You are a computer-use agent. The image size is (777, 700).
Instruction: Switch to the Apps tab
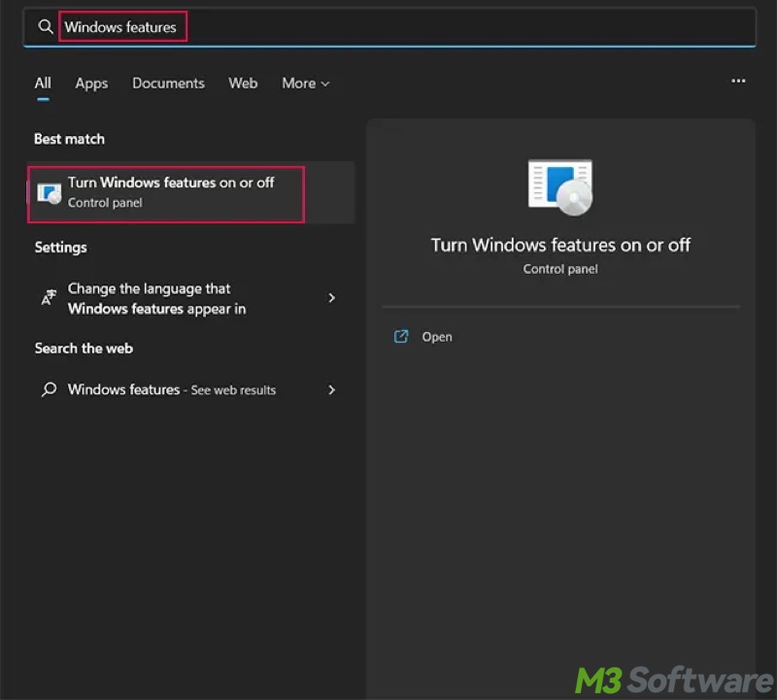(91, 83)
